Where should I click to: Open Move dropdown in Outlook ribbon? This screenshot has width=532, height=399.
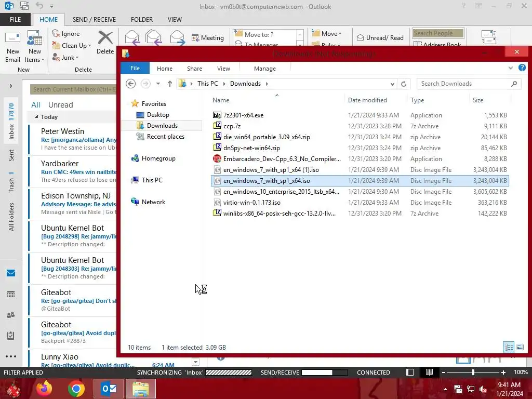[x=327, y=34]
